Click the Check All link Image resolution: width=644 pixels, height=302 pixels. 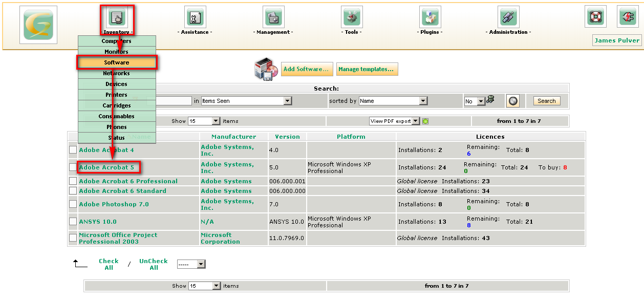click(x=109, y=264)
